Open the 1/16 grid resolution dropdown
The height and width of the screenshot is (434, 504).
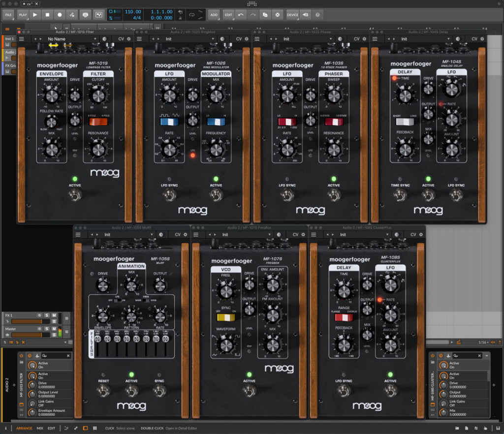[484, 342]
